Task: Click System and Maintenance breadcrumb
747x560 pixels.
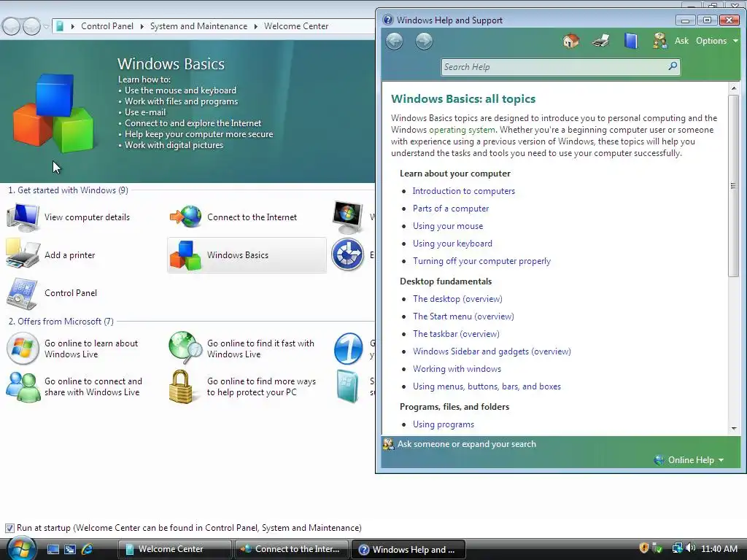Action: [x=198, y=26]
